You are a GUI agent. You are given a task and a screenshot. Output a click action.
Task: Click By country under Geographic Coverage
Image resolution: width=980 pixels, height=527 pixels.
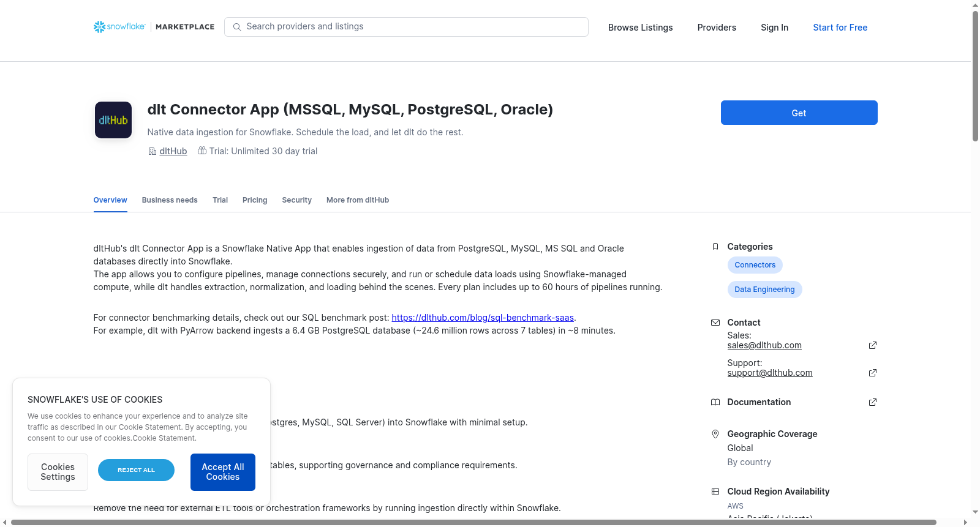[x=749, y=462]
